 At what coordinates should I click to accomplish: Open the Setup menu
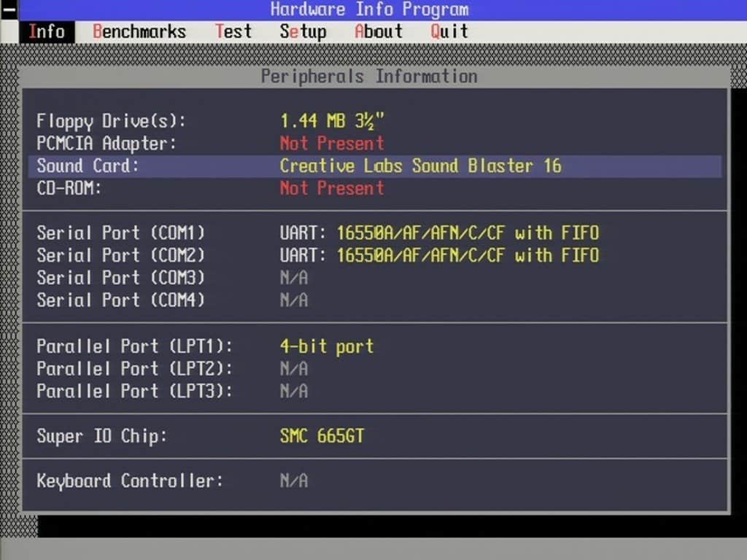(x=303, y=32)
